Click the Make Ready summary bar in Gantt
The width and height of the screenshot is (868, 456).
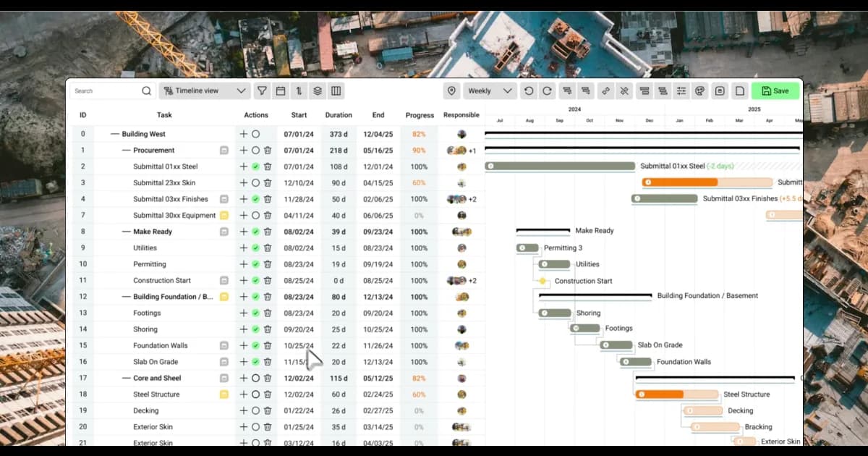(543, 231)
